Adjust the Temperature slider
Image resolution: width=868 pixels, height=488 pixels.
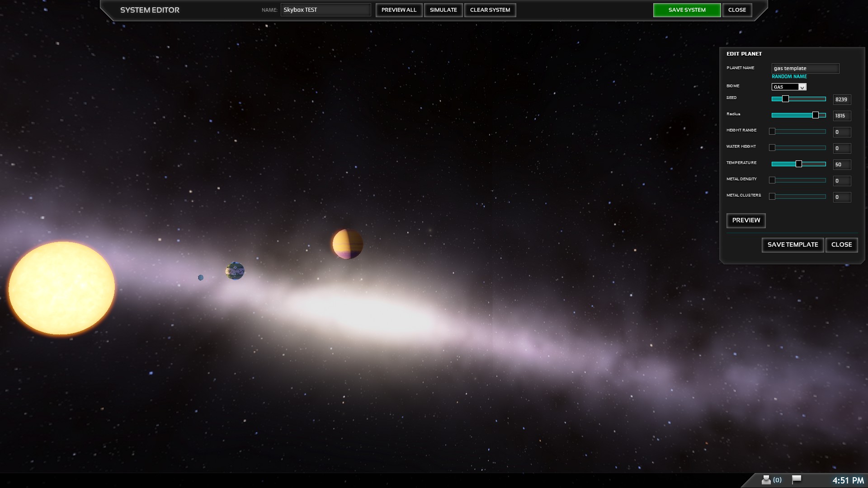799,164
